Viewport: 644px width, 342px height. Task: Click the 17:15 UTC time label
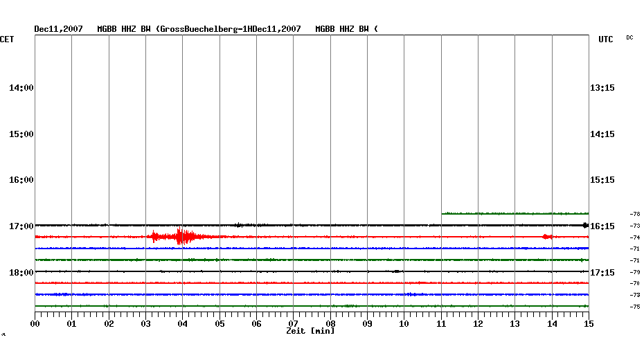(x=602, y=273)
